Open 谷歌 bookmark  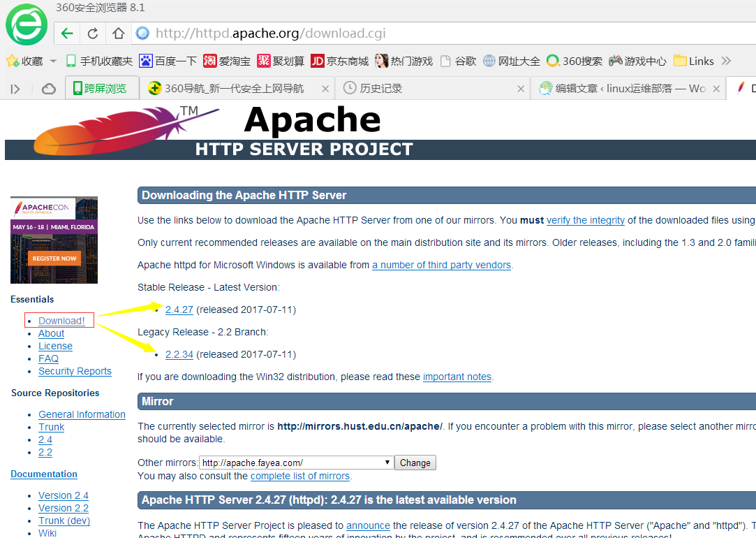[x=459, y=61]
